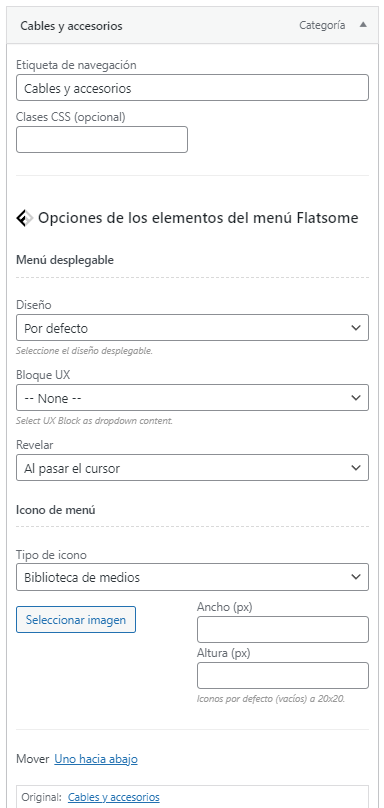Focus the Ancho (px) input field
The width and height of the screenshot is (384, 808).
pyautogui.click(x=283, y=630)
